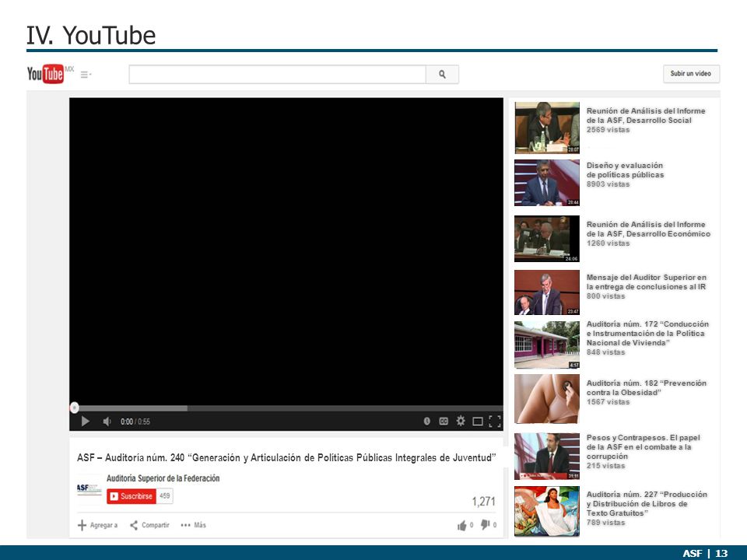Open link Auditoría núm. 227 Libros de Texto
This screenshot has height=560, width=747.
[x=647, y=504]
